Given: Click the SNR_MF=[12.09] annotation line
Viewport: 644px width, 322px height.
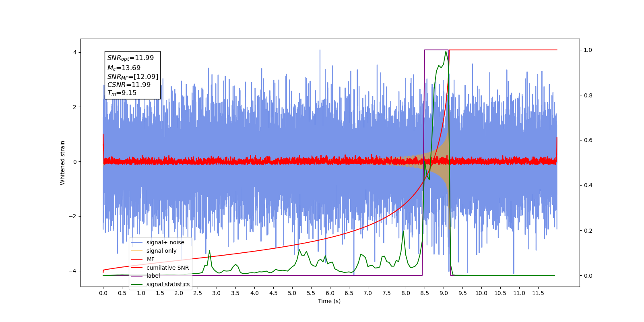Looking at the screenshot, I should [132, 76].
